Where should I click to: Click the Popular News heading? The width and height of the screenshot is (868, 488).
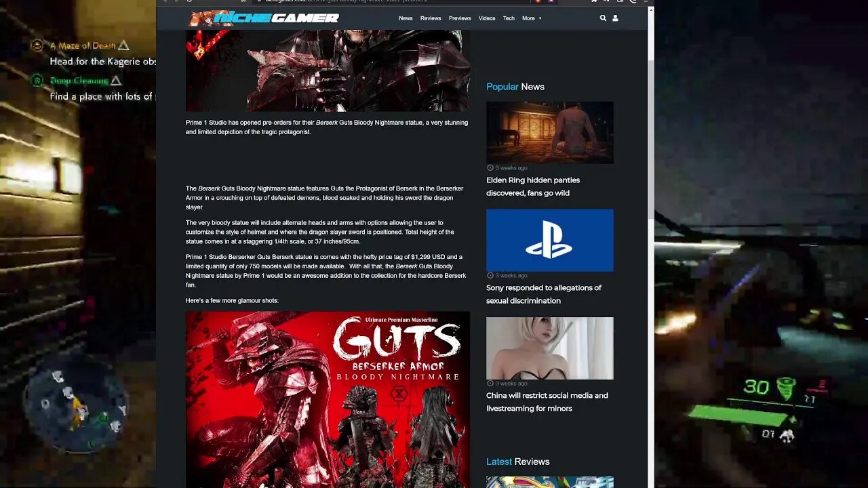point(515,87)
